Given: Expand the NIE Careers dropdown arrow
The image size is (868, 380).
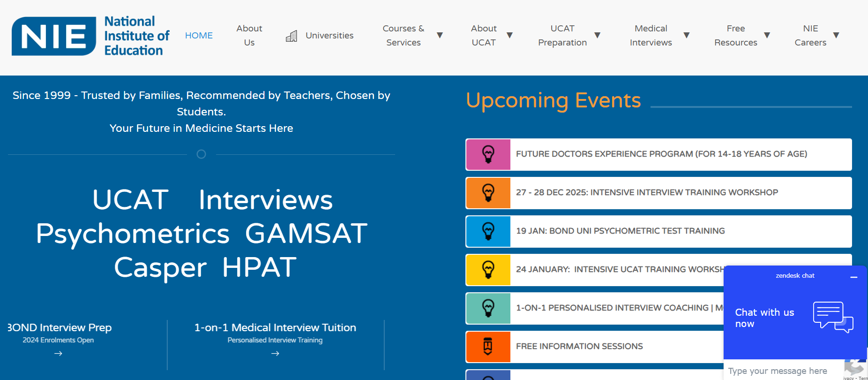Looking at the screenshot, I should 836,35.
